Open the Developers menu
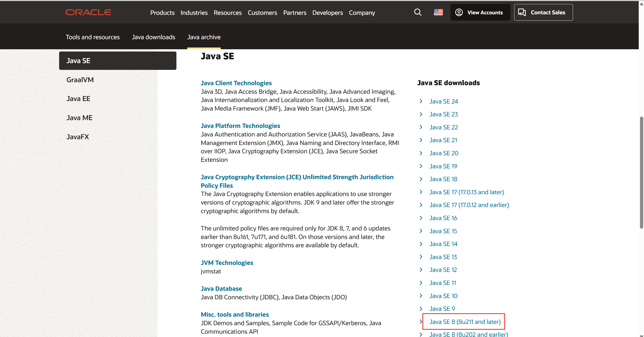 (327, 13)
